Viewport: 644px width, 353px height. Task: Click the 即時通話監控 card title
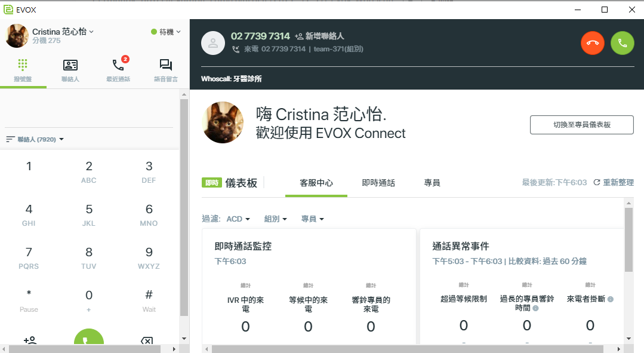coord(243,246)
